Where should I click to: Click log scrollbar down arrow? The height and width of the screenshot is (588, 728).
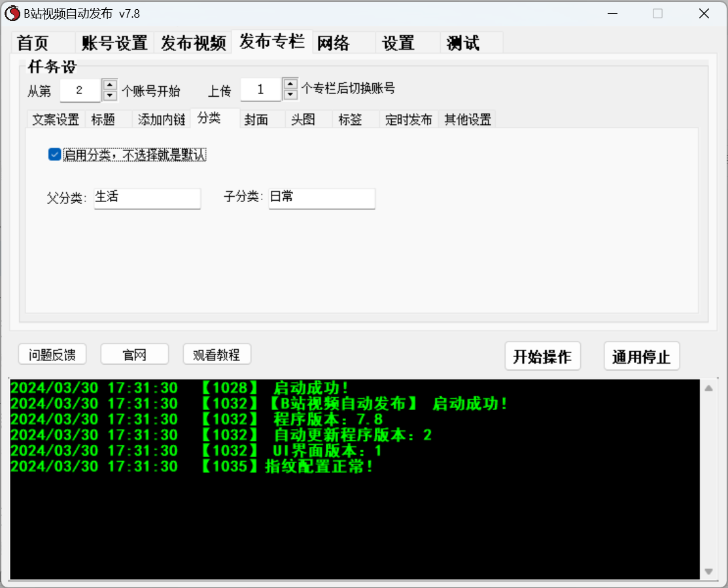(708, 571)
